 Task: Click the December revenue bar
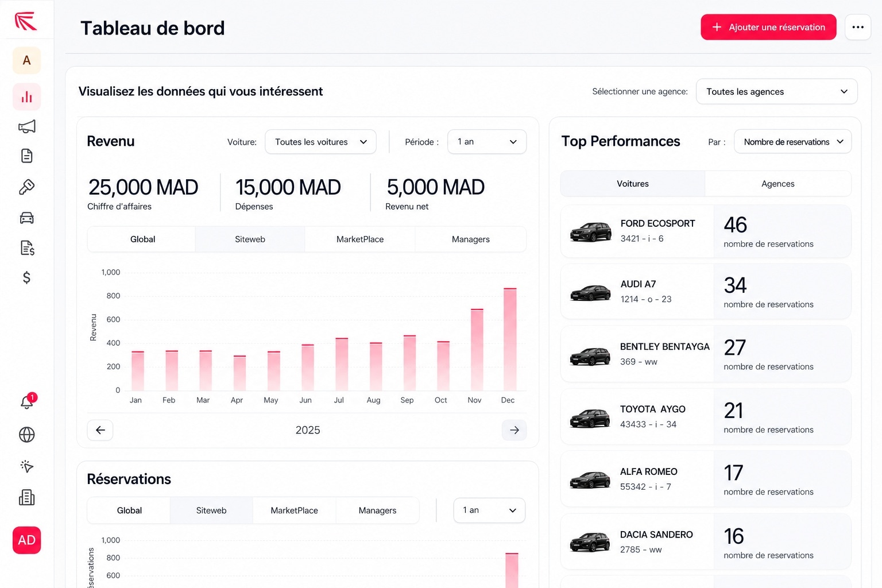coord(510,339)
